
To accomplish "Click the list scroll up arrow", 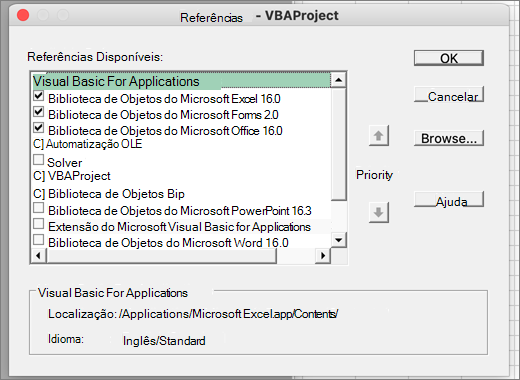I will (x=339, y=80).
